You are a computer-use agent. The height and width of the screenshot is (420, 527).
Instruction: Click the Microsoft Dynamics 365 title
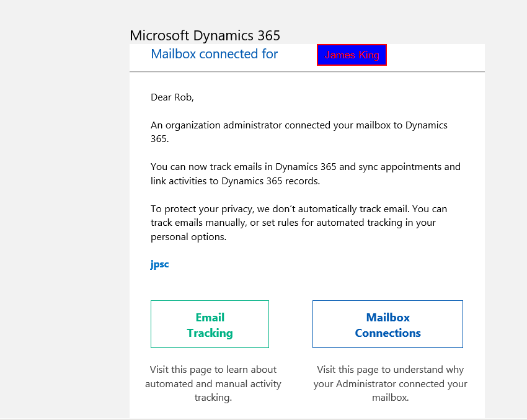205,35
